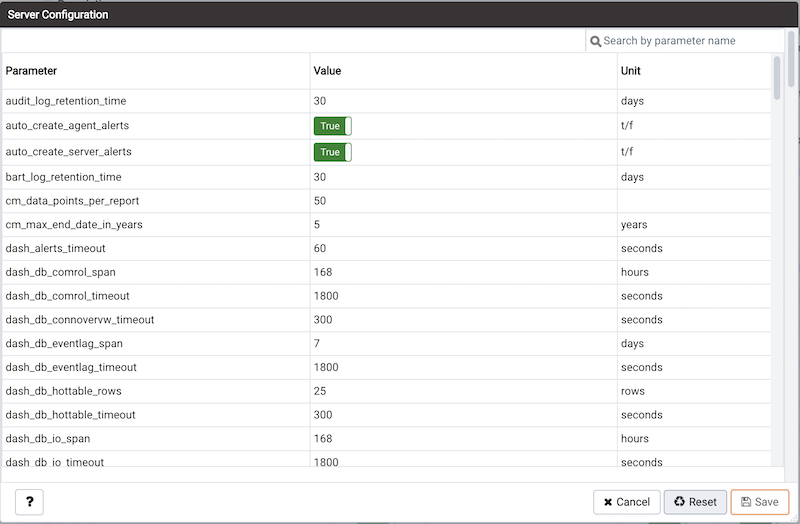The height and width of the screenshot is (524, 800).
Task: Select the dash_db_comrol_span parameter name
Action: 60,272
